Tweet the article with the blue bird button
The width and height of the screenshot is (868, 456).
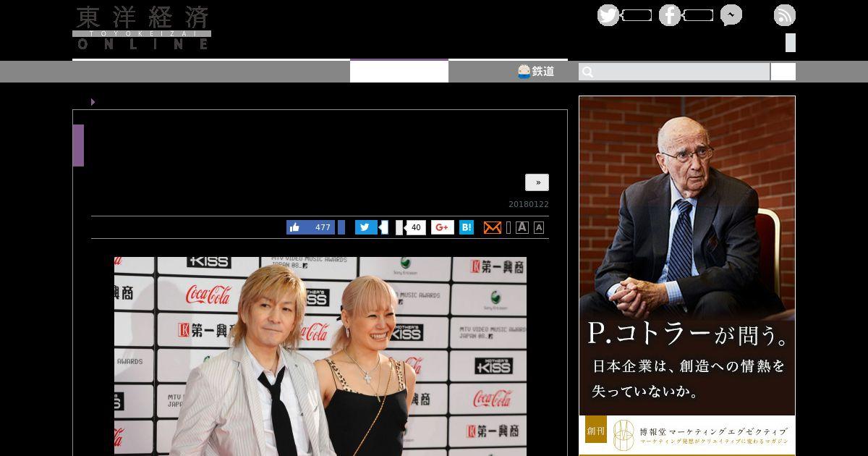click(x=366, y=227)
